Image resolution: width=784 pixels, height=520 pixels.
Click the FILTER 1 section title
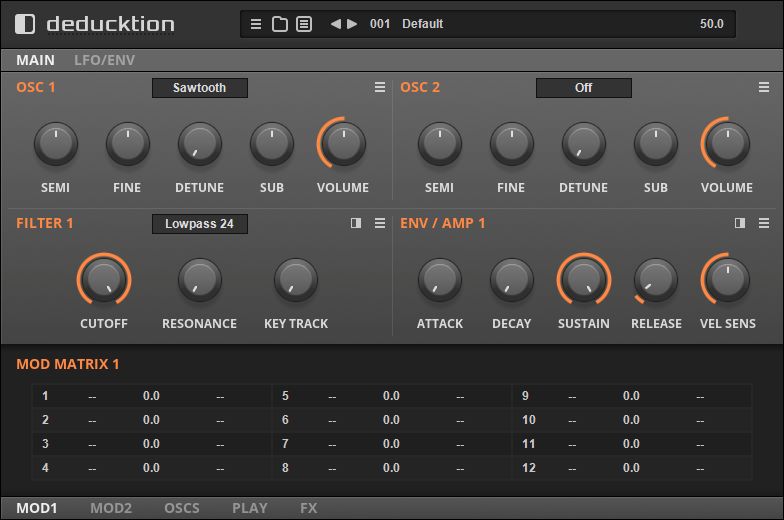(44, 223)
